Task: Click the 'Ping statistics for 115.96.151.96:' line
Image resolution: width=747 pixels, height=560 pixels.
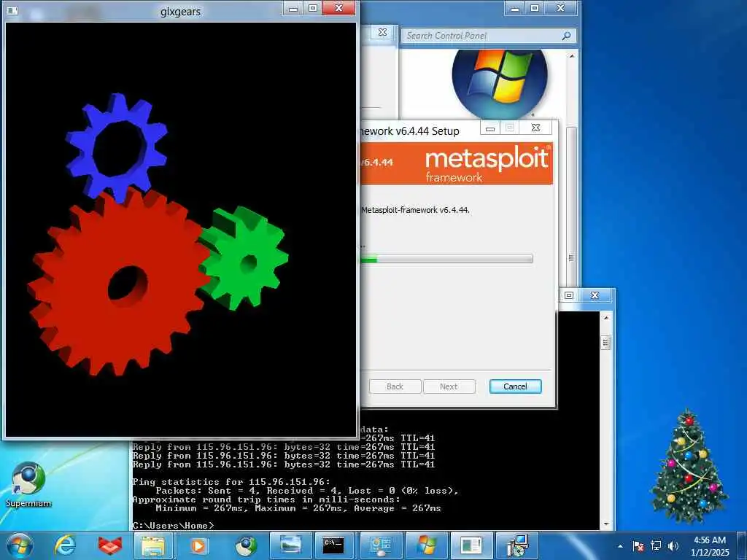Action: click(231, 482)
